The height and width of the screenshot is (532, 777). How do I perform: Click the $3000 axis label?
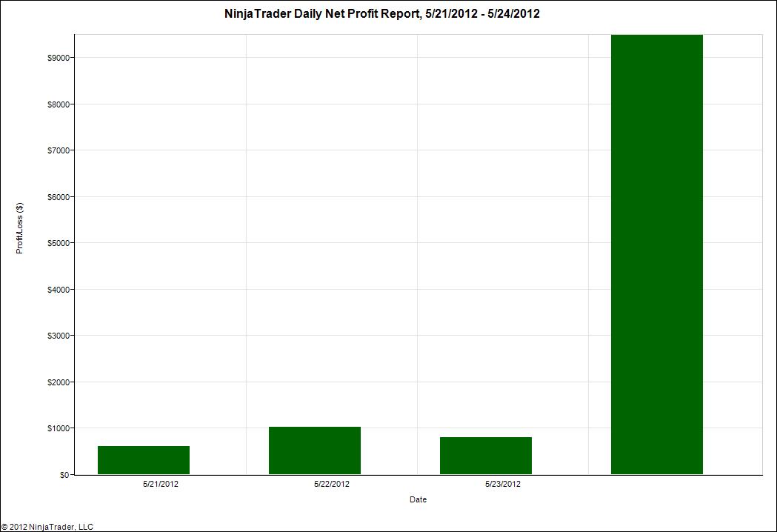coord(59,336)
